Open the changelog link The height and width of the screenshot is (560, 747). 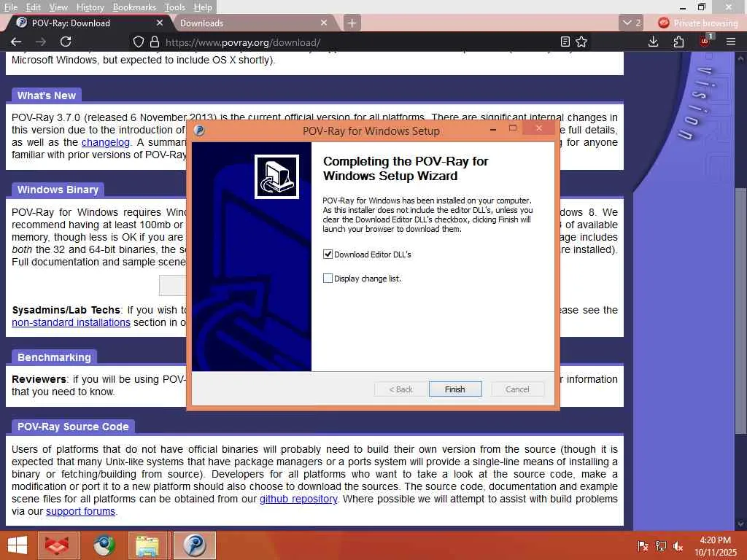pos(105,142)
